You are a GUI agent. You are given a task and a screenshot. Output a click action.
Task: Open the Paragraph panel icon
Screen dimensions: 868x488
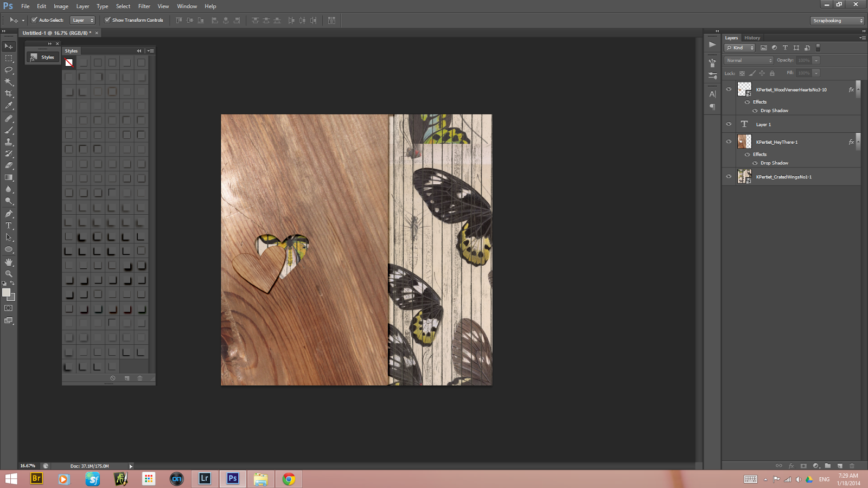pos(712,107)
